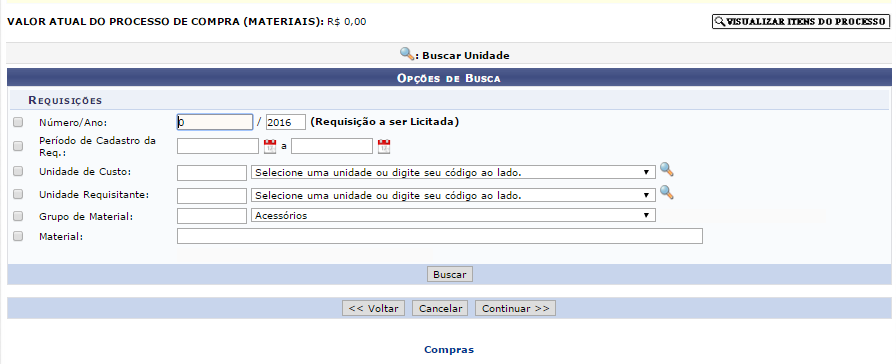Tick the Número/Ano checkbox
Screen dimensions: 896x364
click(x=18, y=122)
